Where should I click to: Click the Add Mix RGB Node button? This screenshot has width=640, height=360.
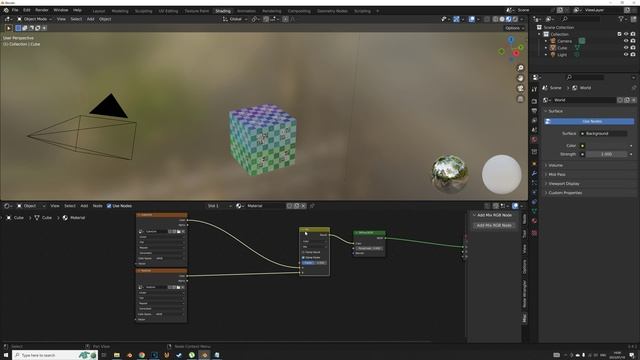click(x=494, y=225)
